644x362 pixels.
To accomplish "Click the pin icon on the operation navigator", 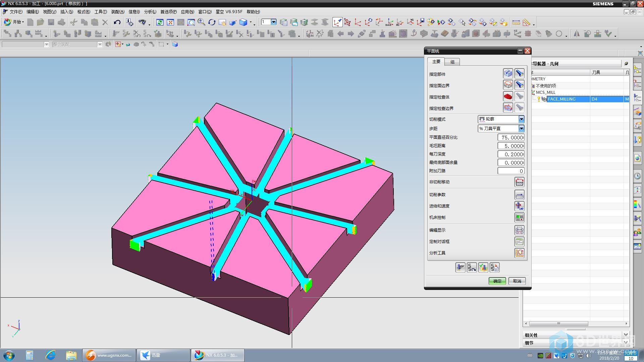I will tap(626, 63).
